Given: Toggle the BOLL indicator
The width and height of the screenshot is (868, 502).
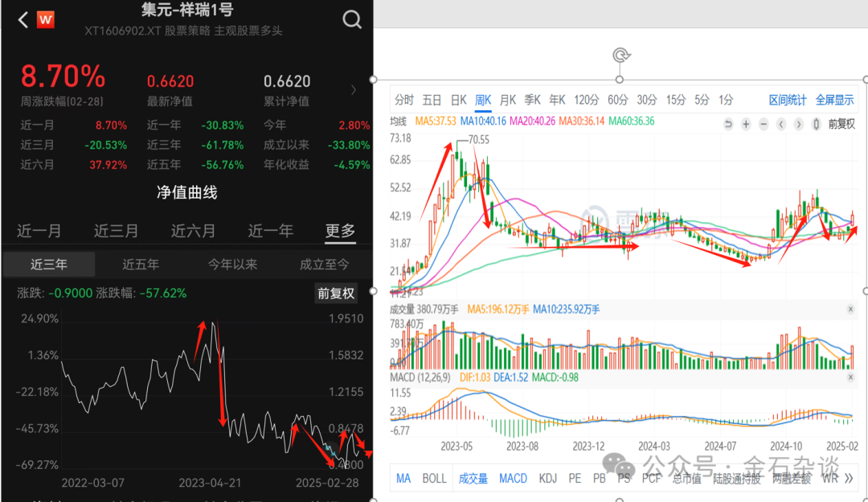Looking at the screenshot, I should [434, 478].
